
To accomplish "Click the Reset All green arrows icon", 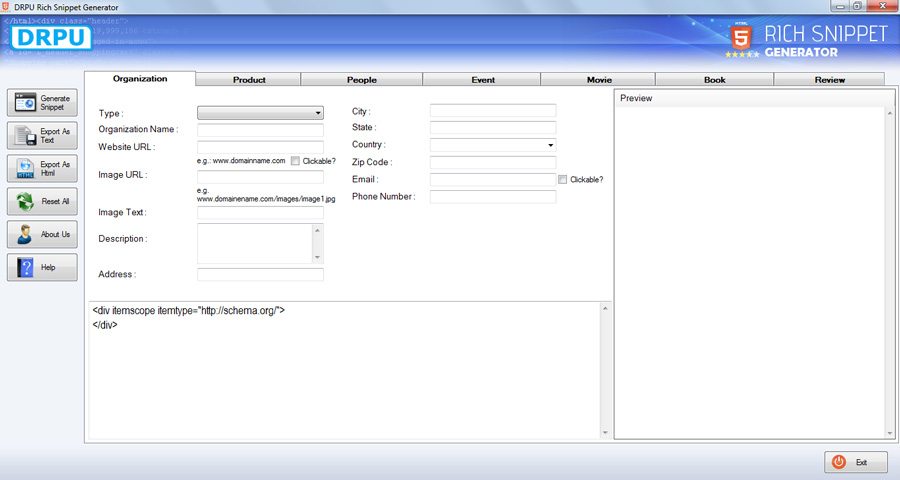I will (25, 202).
